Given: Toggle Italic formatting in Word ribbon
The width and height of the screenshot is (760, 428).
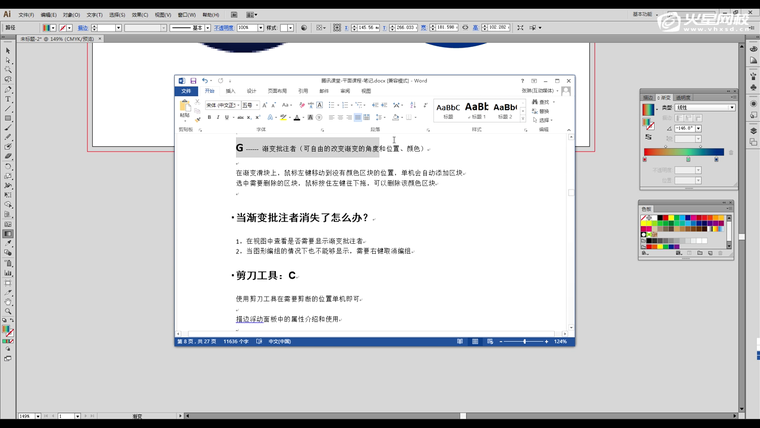Looking at the screenshot, I should (x=218, y=117).
